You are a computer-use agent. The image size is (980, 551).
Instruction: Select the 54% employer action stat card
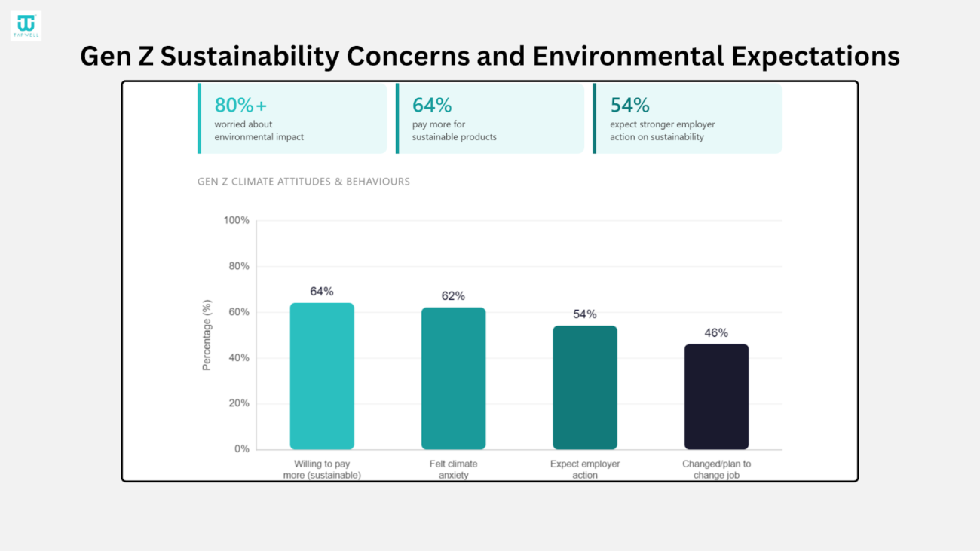[688, 118]
